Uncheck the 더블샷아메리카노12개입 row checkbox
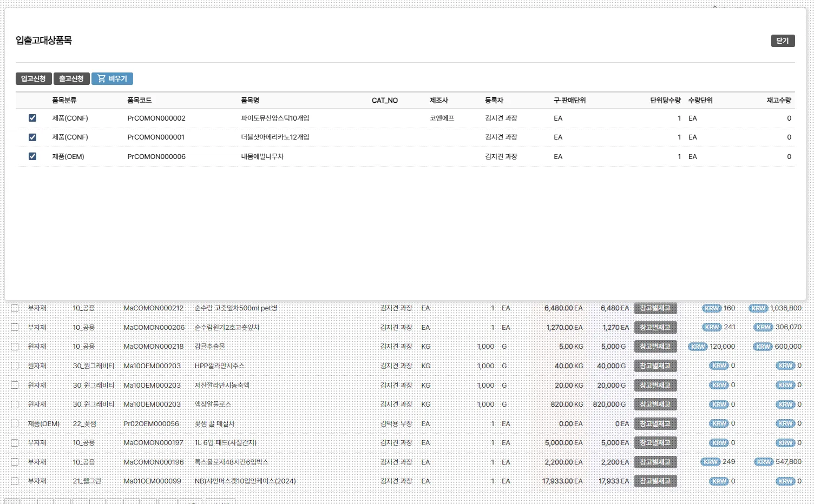814x504 pixels. 32,137
